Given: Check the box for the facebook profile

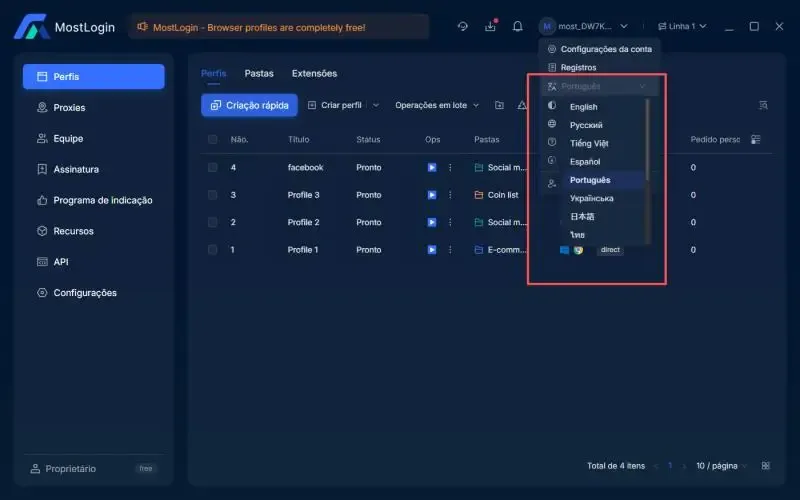Looking at the screenshot, I should 213,167.
